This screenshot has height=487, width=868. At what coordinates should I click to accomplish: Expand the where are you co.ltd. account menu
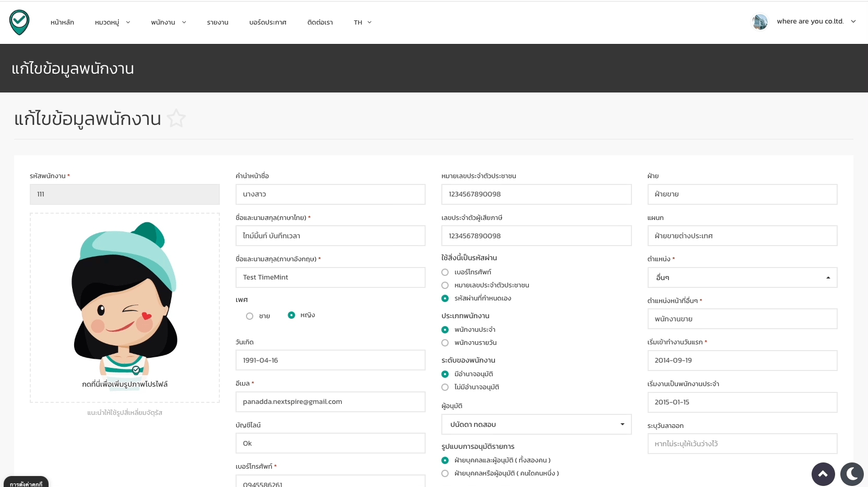[816, 21]
